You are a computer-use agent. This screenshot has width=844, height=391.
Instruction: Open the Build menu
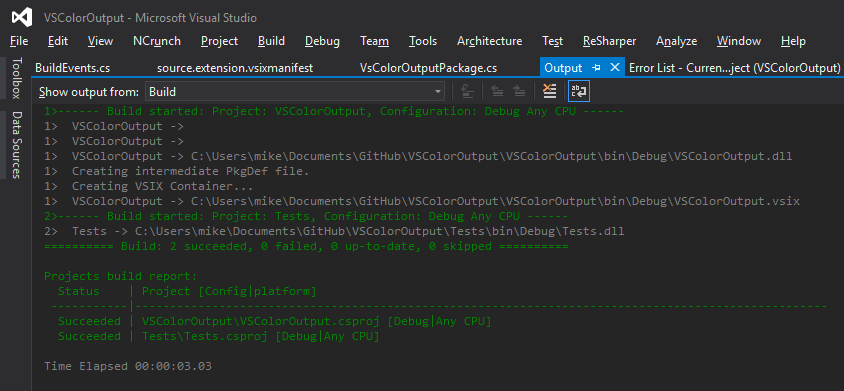[271, 41]
